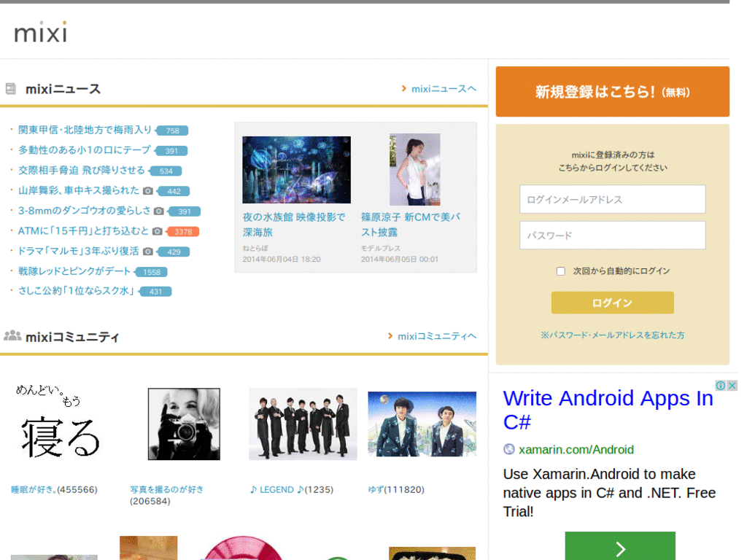Focus the ログインメールアドレス input field

(612, 199)
